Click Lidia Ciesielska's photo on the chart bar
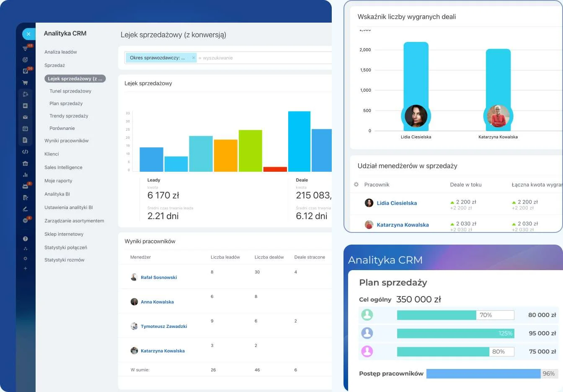Screen dimensions: 563x392 (x=416, y=116)
